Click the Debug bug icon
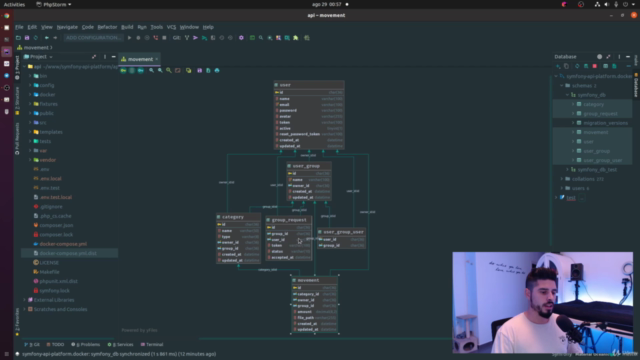 click(x=138, y=38)
